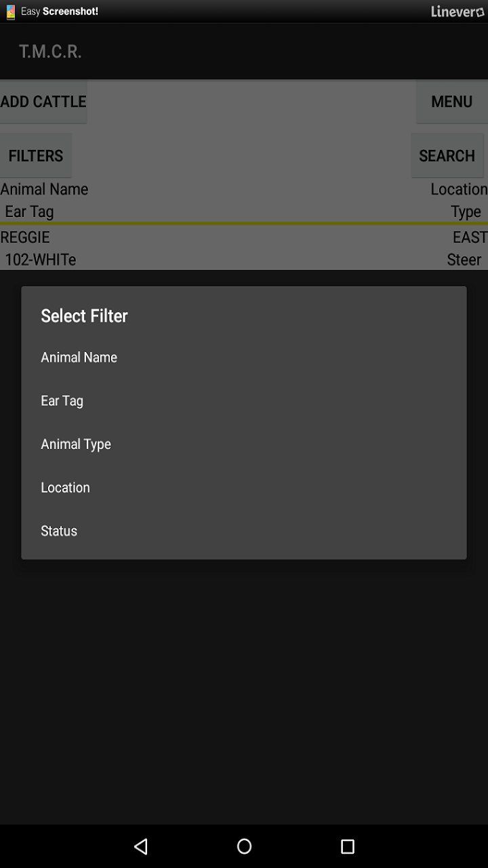
Task: Click the SEARCH button
Action: 447,156
